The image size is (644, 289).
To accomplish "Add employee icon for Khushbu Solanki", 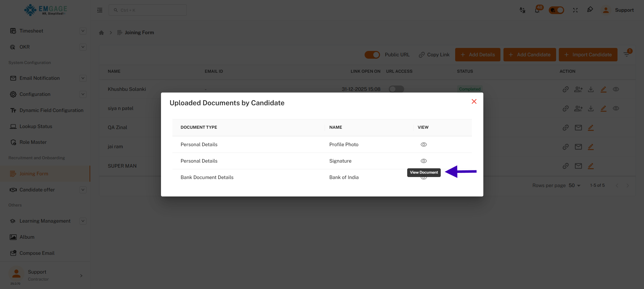I will (578, 89).
